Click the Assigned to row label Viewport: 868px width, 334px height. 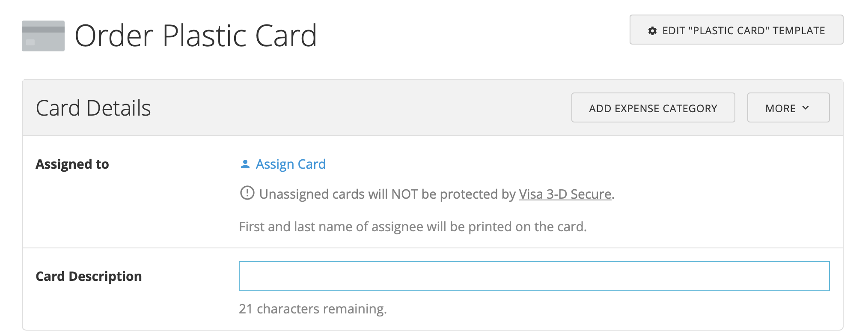pyautogui.click(x=72, y=164)
